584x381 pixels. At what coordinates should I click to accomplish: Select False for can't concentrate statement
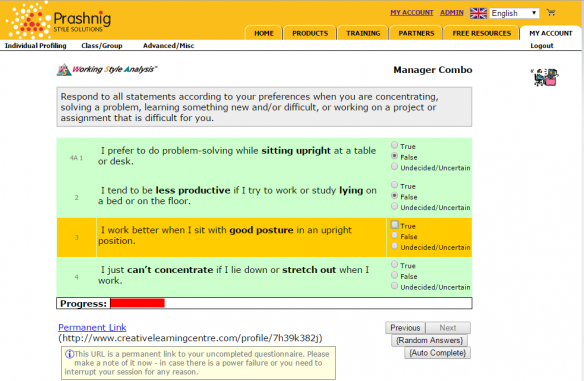click(x=394, y=275)
